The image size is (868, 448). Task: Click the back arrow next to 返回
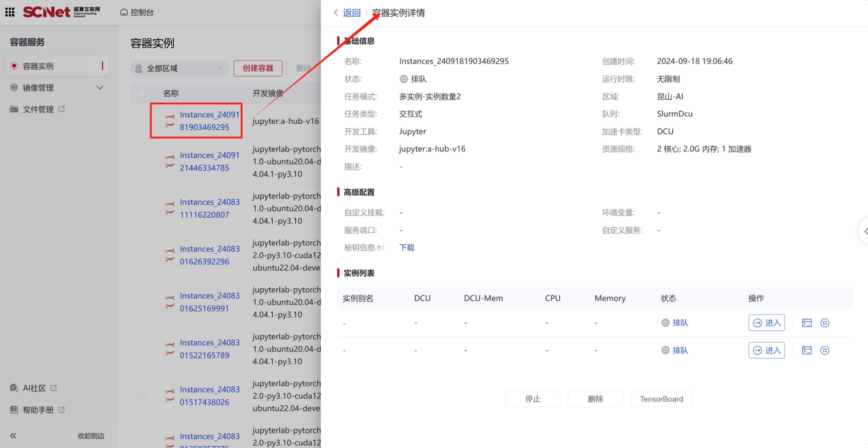[x=336, y=13]
